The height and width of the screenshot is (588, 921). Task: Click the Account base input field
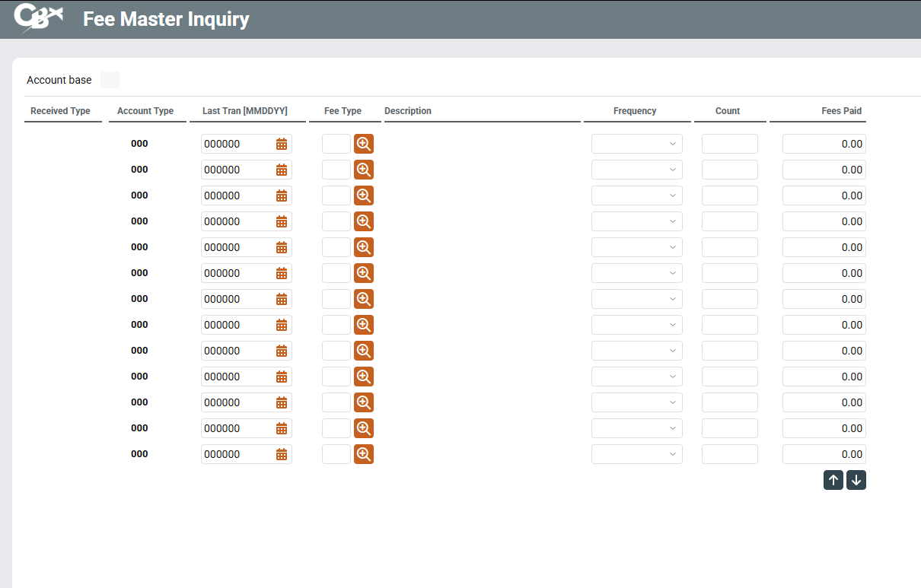click(110, 80)
